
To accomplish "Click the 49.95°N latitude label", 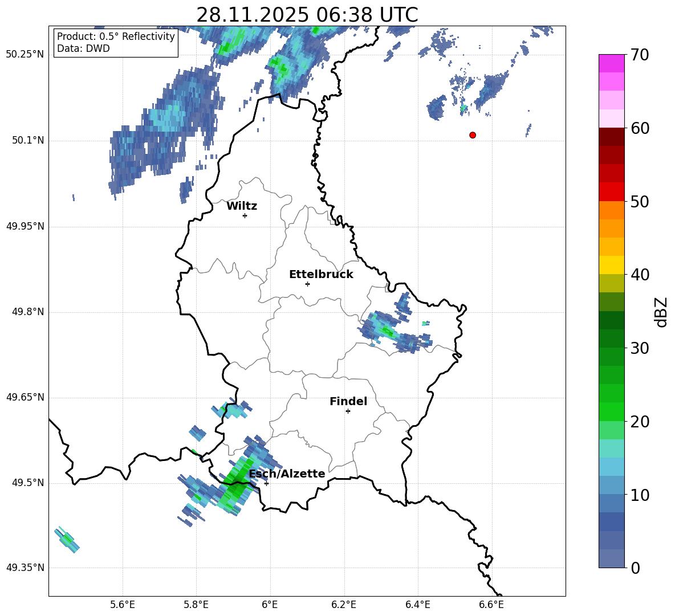I will (25, 226).
